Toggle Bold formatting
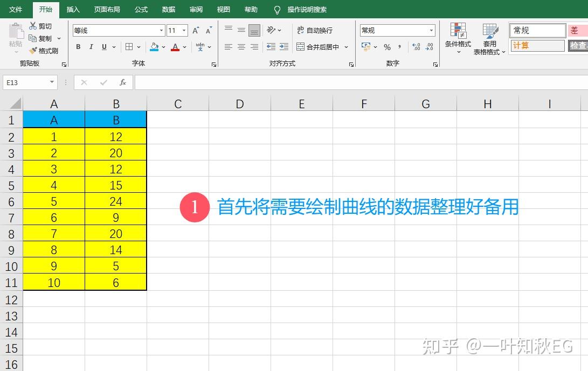588x371 pixels. (x=78, y=47)
